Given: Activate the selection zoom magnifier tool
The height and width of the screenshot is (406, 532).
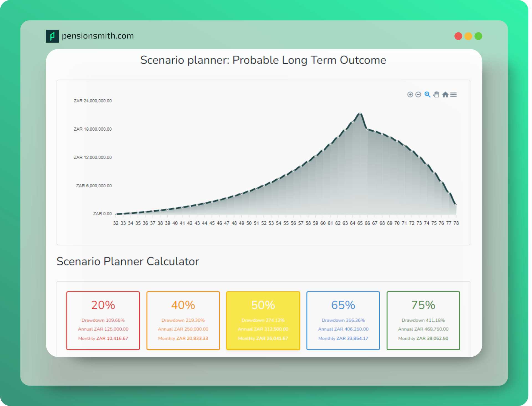Looking at the screenshot, I should [x=428, y=95].
